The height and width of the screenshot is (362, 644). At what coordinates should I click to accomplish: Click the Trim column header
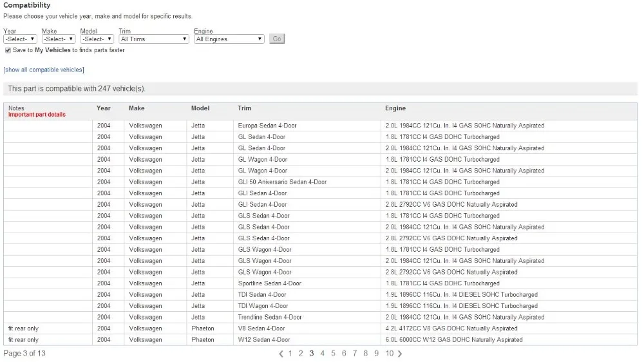pos(244,108)
